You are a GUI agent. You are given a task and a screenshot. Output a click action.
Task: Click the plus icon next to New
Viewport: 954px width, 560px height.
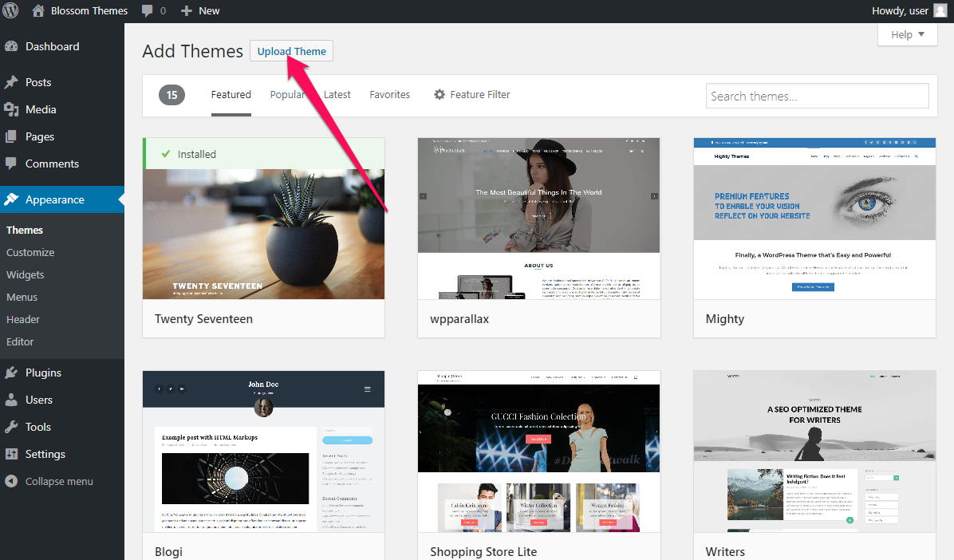click(187, 11)
